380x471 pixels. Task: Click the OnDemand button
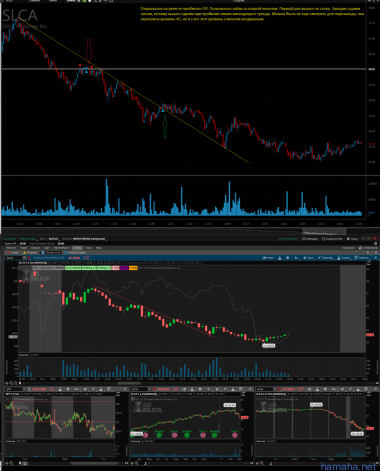coord(368,248)
